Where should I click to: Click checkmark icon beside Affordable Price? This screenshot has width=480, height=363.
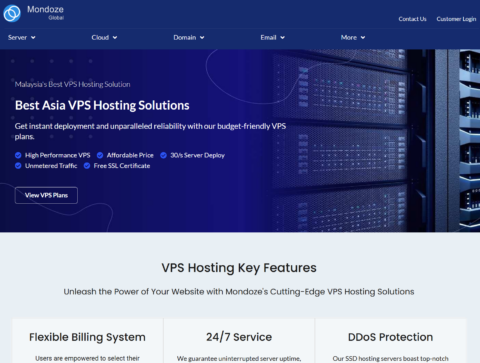coord(100,155)
